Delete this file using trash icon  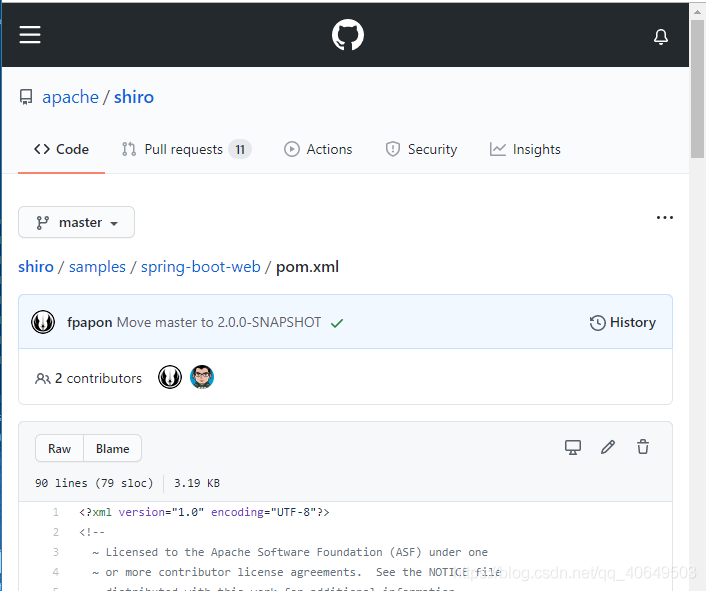coord(643,447)
